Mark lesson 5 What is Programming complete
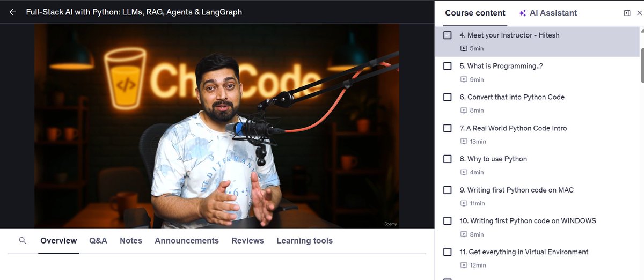 [448, 66]
